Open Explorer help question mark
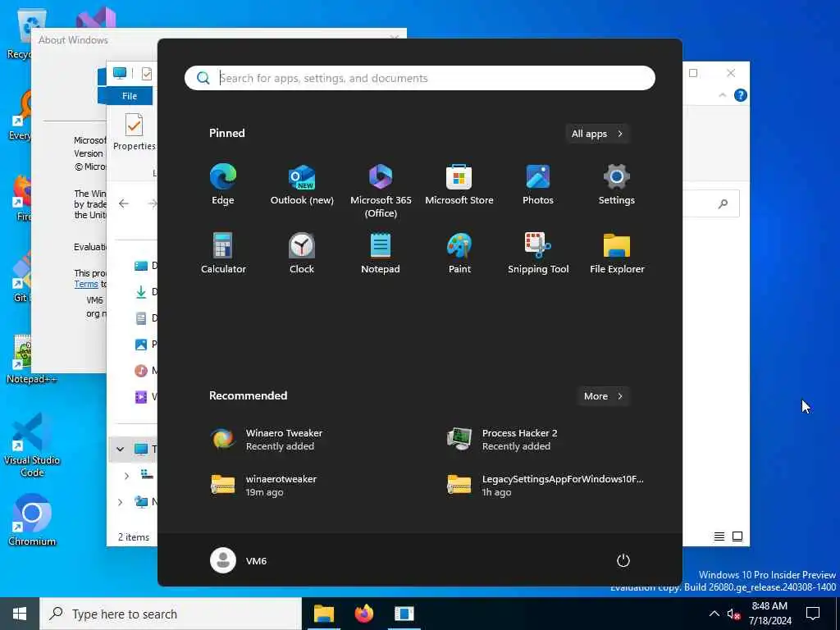This screenshot has height=630, width=840. (741, 95)
